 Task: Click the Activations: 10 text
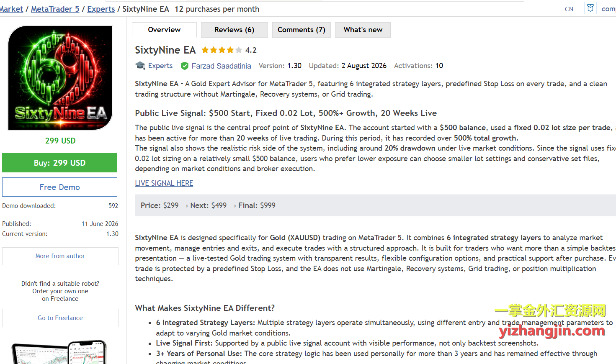click(x=418, y=66)
